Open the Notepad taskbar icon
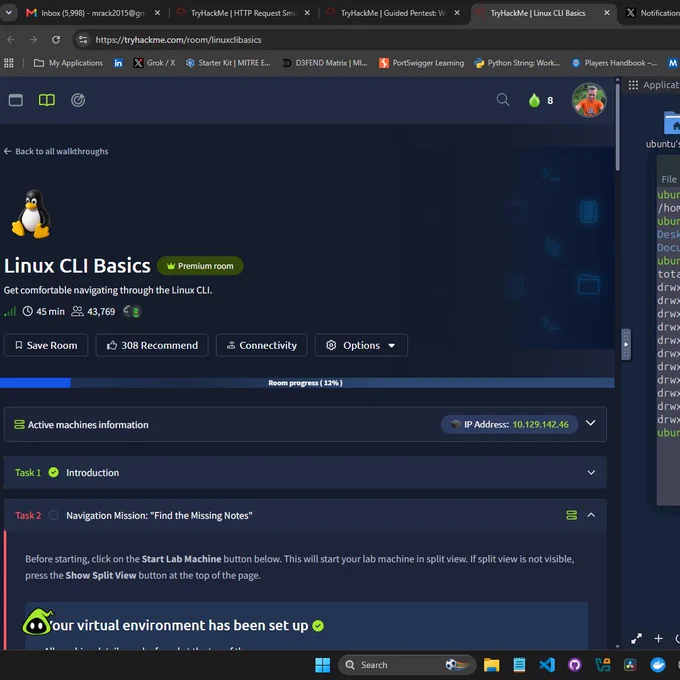 (519, 665)
